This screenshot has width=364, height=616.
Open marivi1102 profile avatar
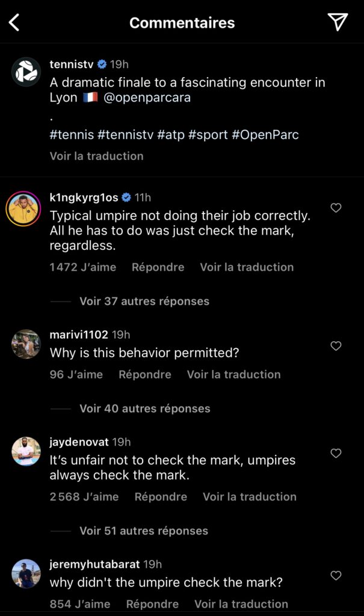(26, 344)
